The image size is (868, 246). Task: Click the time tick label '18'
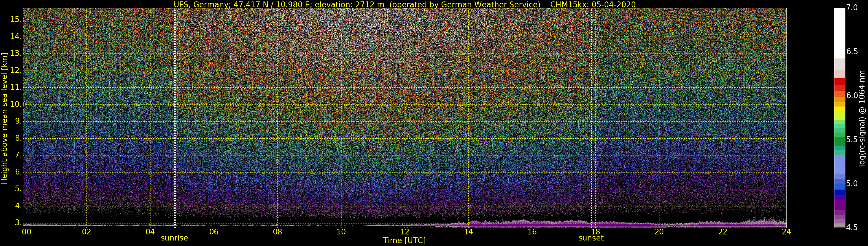[x=595, y=232]
